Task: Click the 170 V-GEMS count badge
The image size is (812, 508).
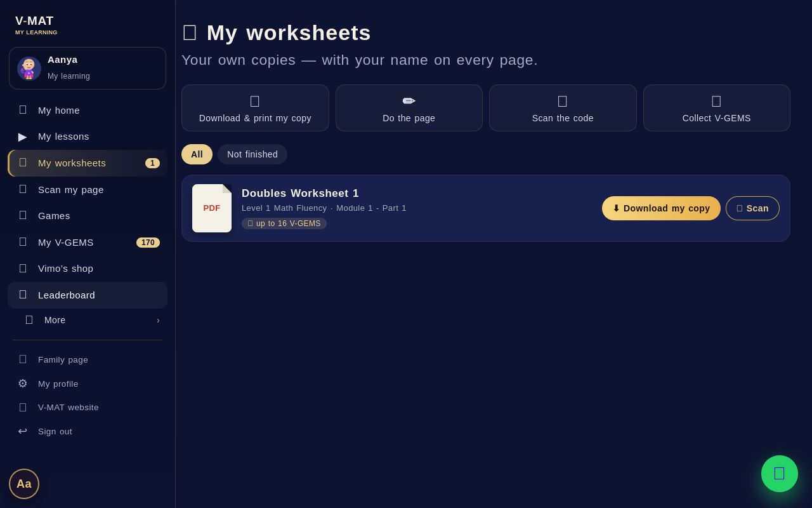Action: tap(148, 243)
